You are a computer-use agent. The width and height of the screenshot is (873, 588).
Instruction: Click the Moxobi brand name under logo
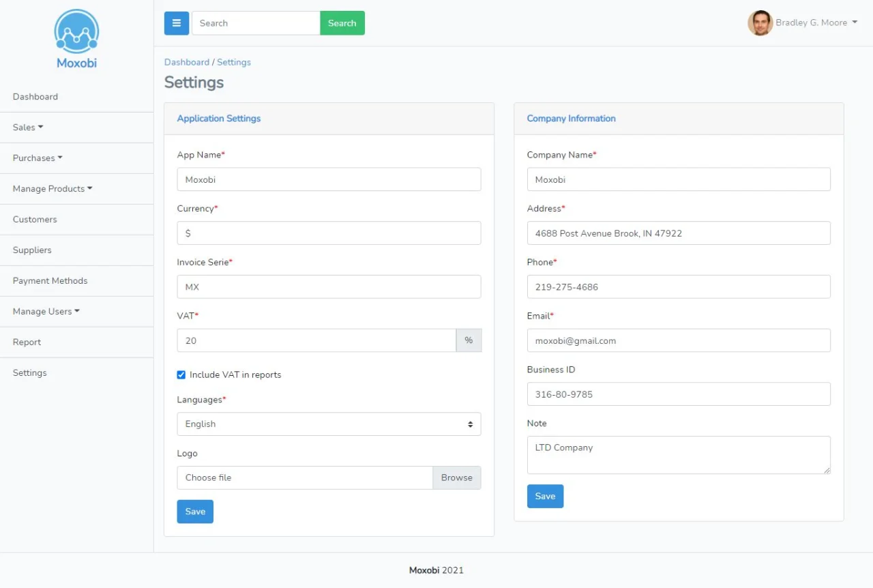pos(76,63)
